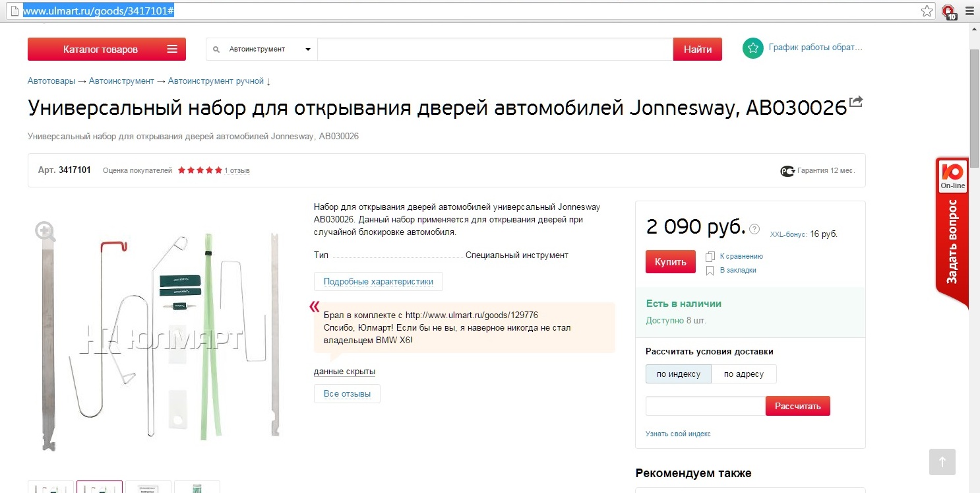Screen dimensions: 980x493
Task: Switch delivery calculation to по адресу
Action: coord(743,374)
